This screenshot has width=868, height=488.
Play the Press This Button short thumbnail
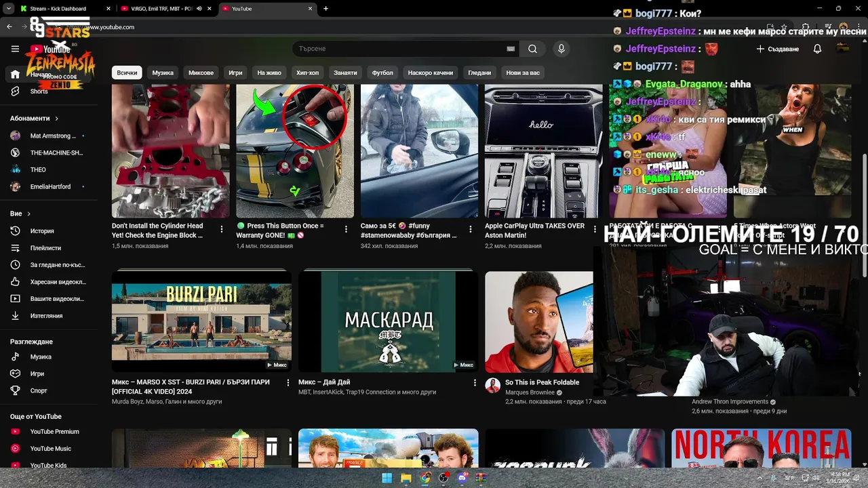295,150
